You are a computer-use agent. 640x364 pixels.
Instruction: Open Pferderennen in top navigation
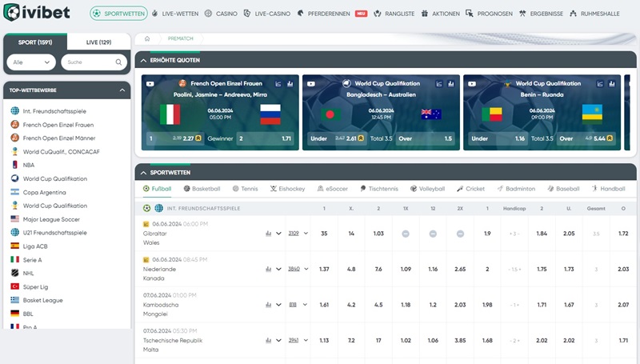[x=323, y=14]
